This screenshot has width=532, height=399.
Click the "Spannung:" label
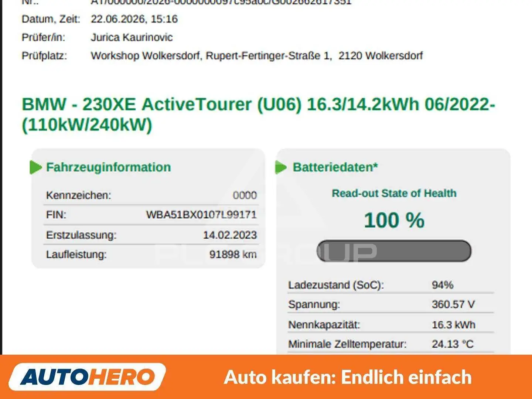[x=314, y=304]
